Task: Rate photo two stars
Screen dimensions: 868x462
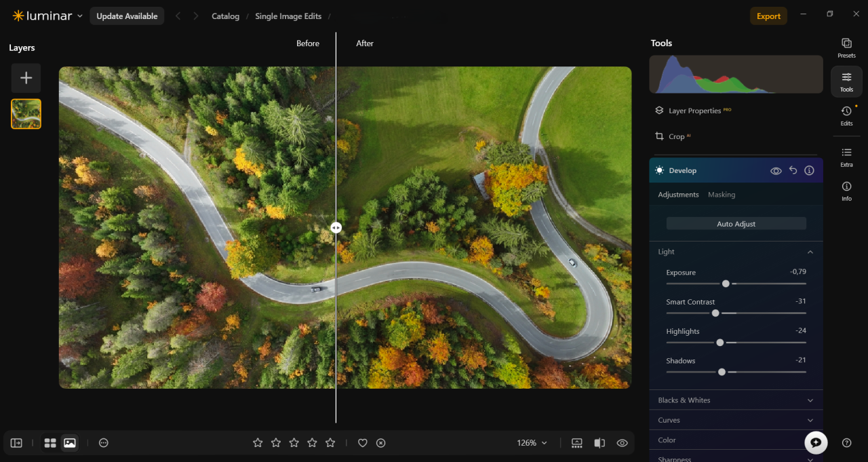Action: coord(276,443)
